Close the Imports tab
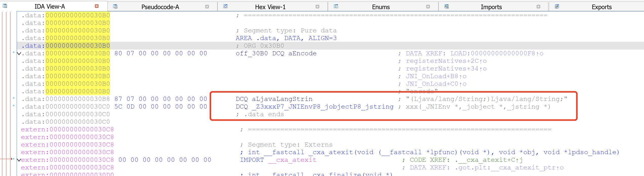 pyautogui.click(x=538, y=7)
